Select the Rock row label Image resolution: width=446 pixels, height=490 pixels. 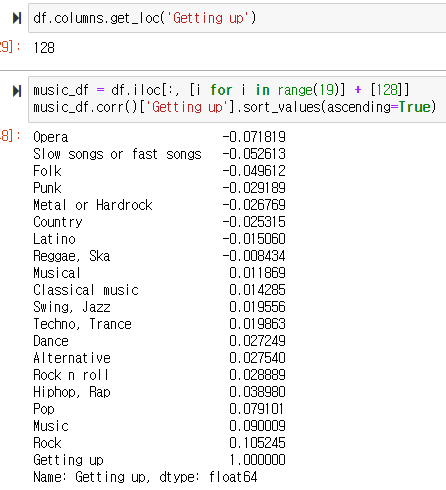[47, 443]
